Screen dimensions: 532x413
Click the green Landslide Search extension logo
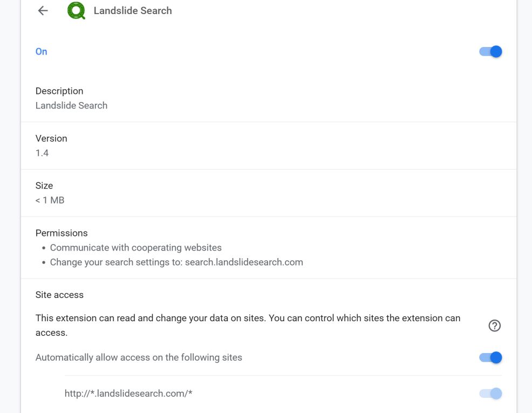pyautogui.click(x=76, y=11)
